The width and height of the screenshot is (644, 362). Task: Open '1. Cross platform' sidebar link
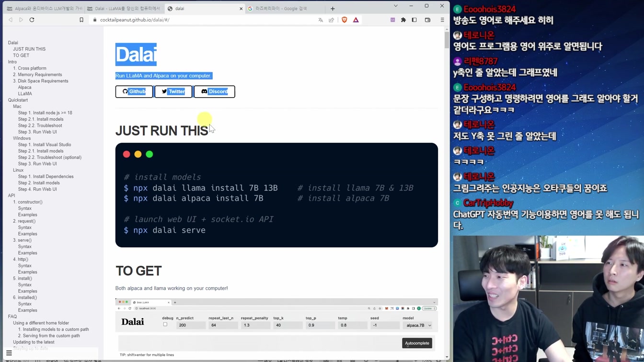(x=30, y=68)
